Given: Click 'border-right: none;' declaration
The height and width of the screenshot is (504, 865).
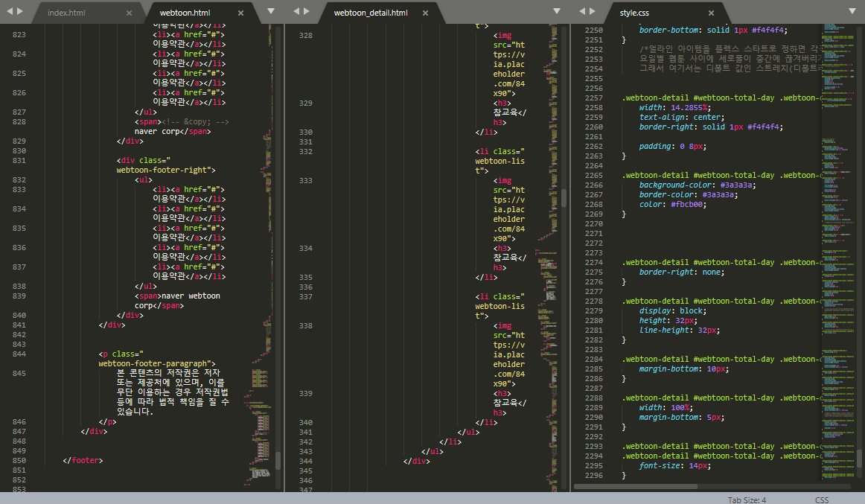Looking at the screenshot, I should [x=682, y=272].
